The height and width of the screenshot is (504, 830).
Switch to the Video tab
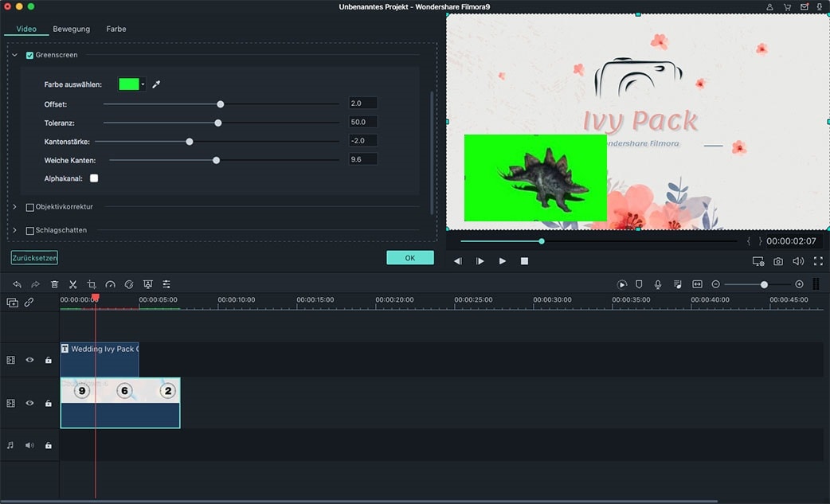coord(26,29)
